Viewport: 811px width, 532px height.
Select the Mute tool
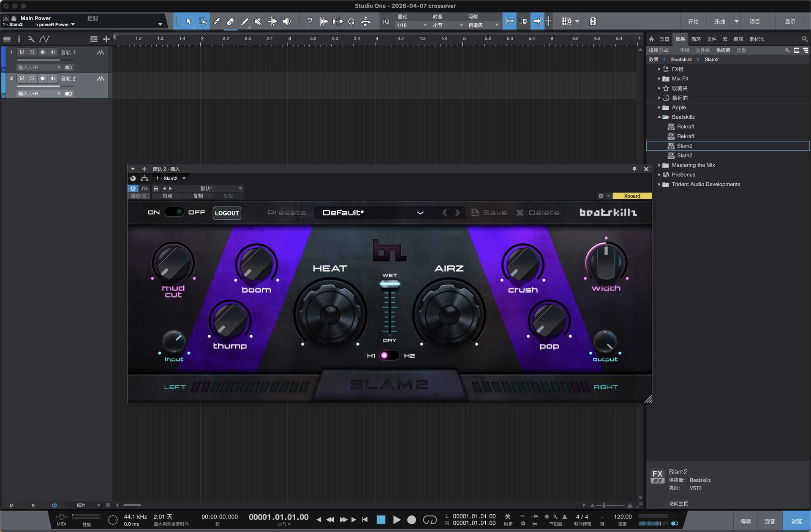pos(259,22)
